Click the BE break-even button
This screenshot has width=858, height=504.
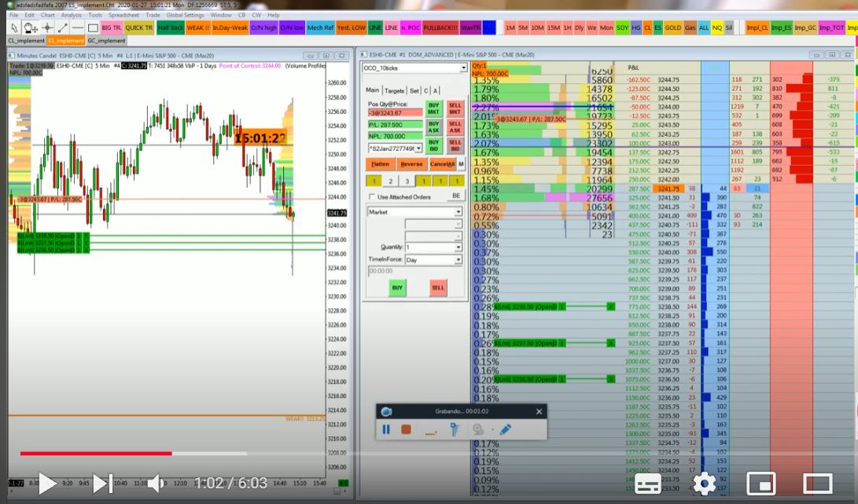456,195
